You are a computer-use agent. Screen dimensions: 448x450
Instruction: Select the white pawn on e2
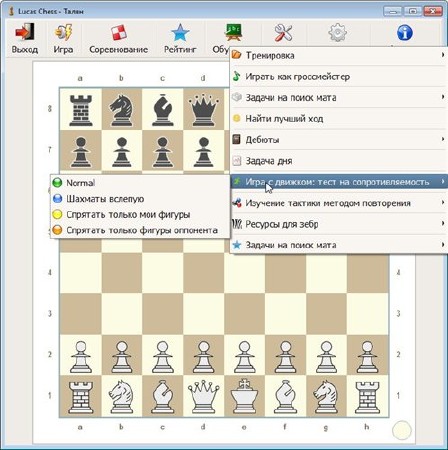(244, 357)
